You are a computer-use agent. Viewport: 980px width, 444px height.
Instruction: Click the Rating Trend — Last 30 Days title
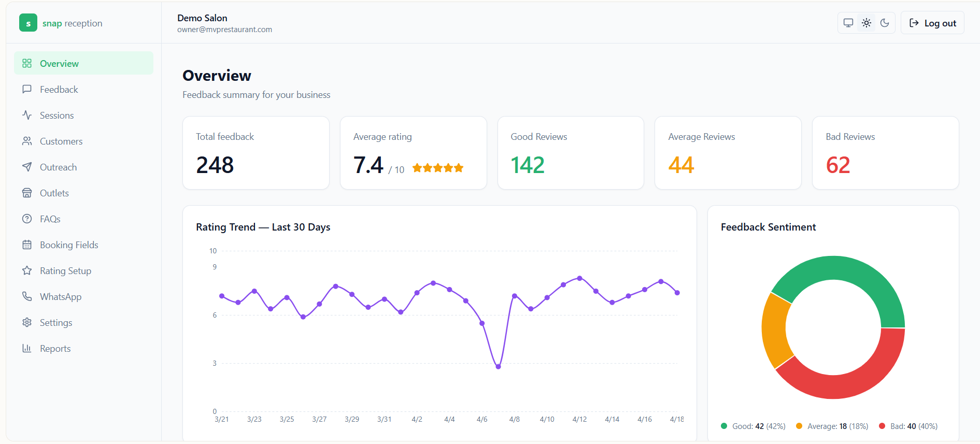(263, 227)
